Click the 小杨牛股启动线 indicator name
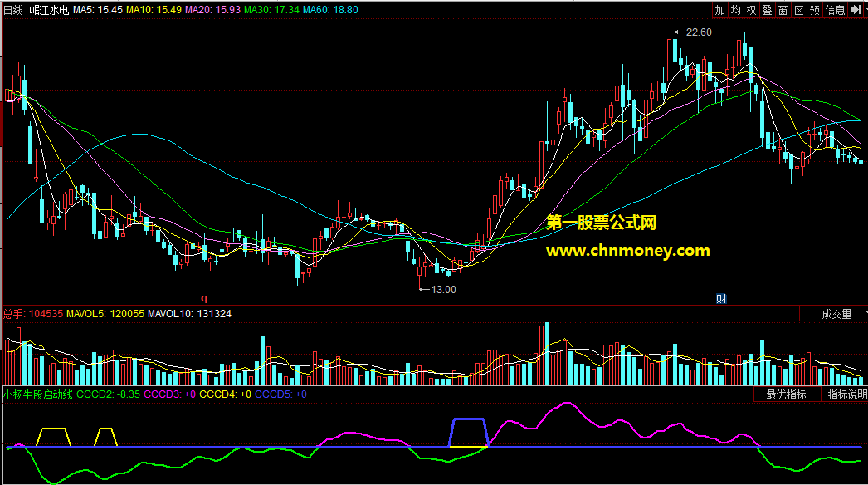The image size is (868, 485). (38, 394)
